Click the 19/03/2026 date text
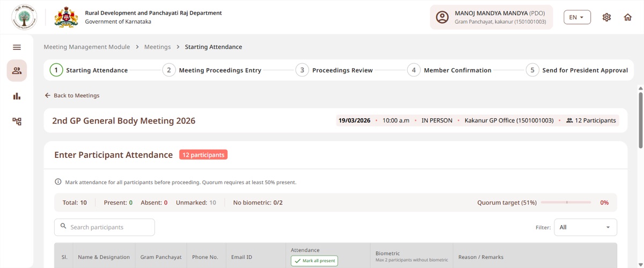The height and width of the screenshot is (268, 644). (354, 120)
